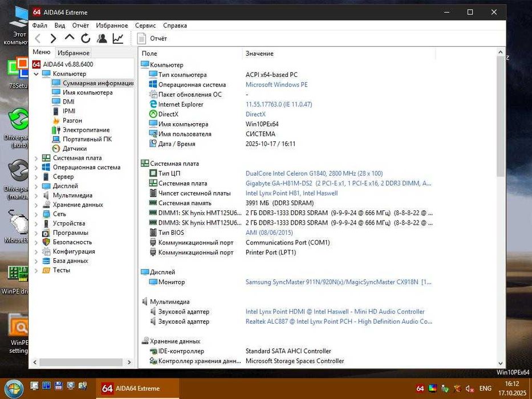The image size is (532, 399).
Task: Click the Internet Explorer icon in report list
Action: click(x=153, y=104)
